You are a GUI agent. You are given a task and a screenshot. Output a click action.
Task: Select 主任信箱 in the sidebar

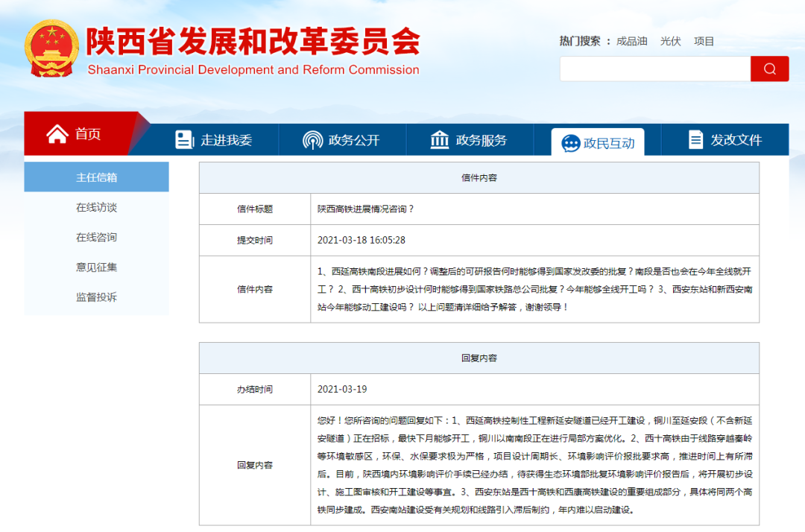click(x=96, y=177)
